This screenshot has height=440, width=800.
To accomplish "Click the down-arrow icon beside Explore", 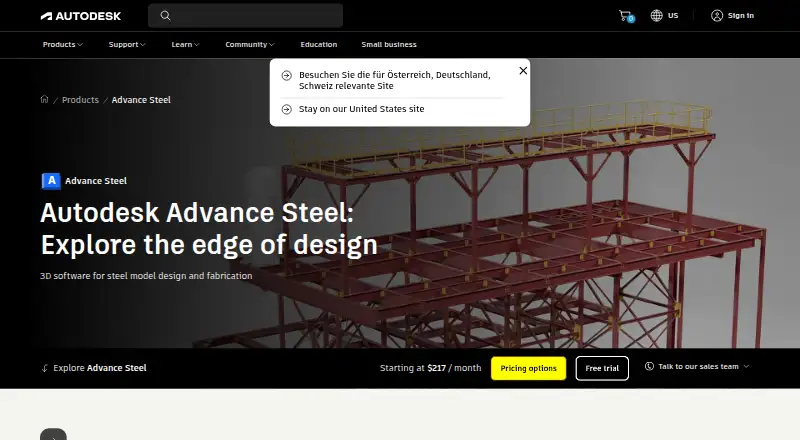I will click(x=45, y=368).
